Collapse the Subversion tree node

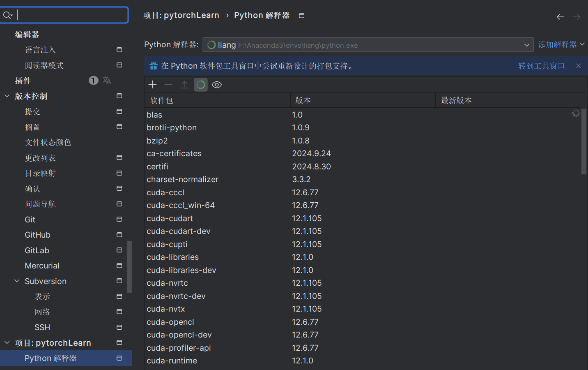pos(17,281)
